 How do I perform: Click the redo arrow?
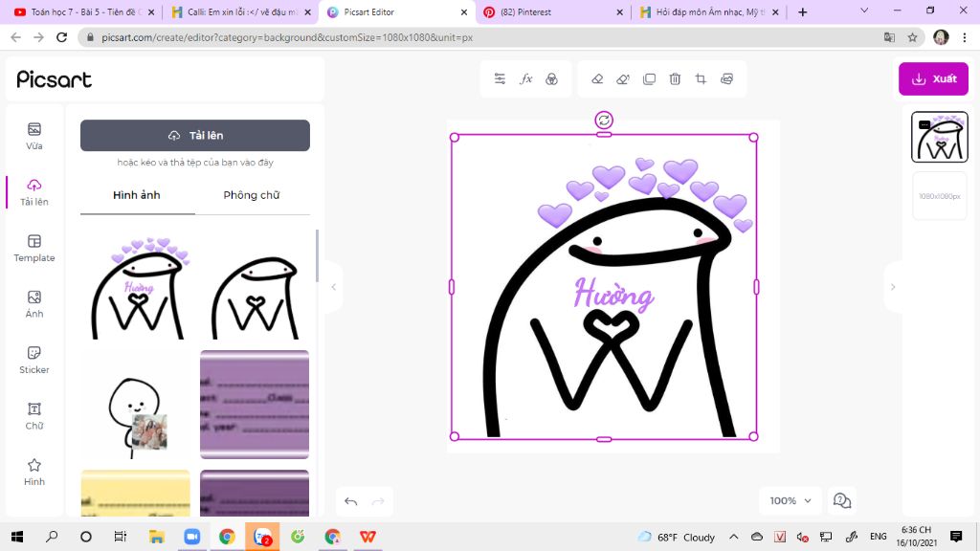click(x=378, y=501)
